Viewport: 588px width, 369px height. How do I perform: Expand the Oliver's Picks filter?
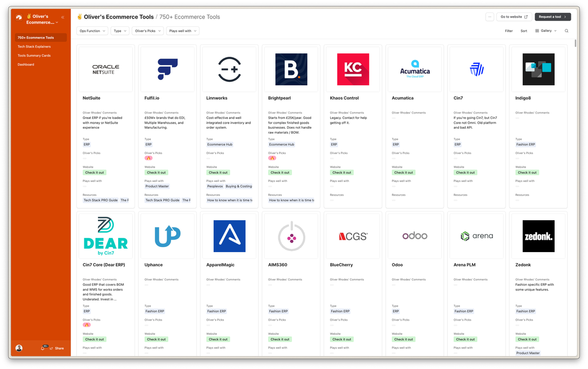point(147,31)
